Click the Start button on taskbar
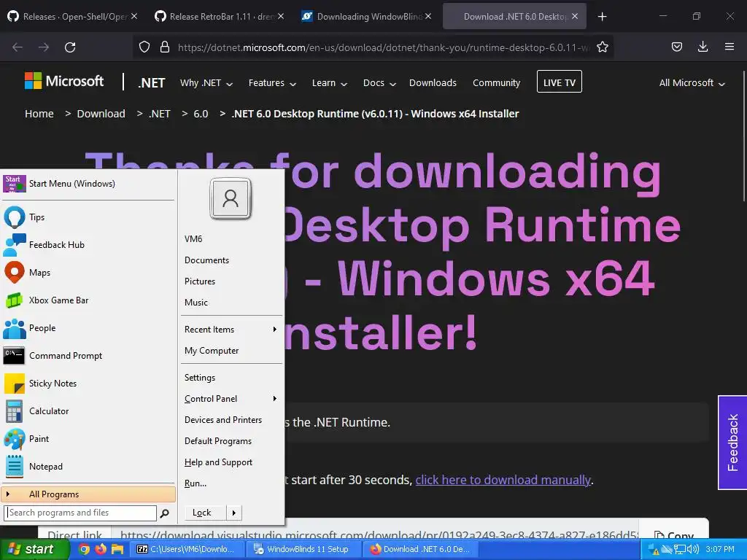747x560 pixels. 34,550
